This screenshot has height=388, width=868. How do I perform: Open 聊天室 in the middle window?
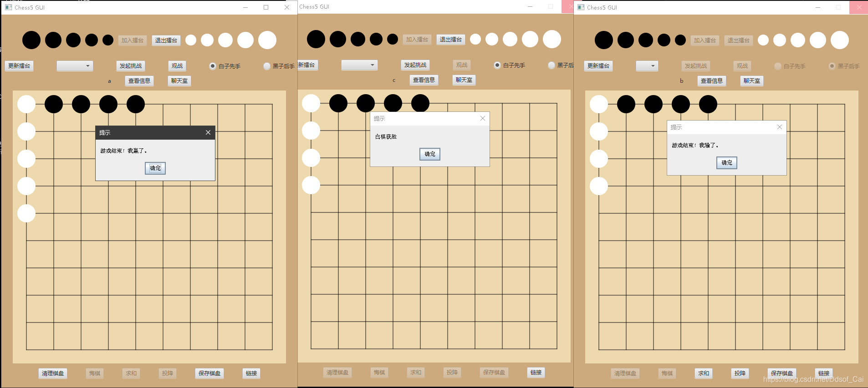coord(464,80)
